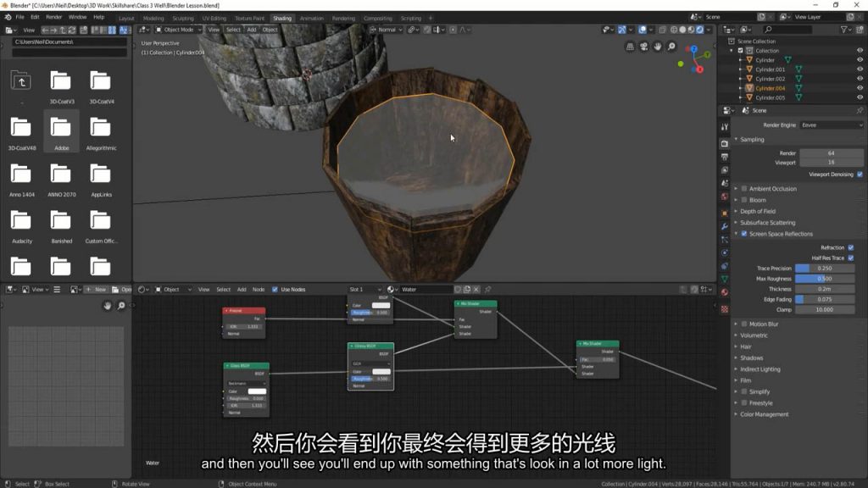
Task: Open the Texture properties checker icon
Action: coord(725,309)
